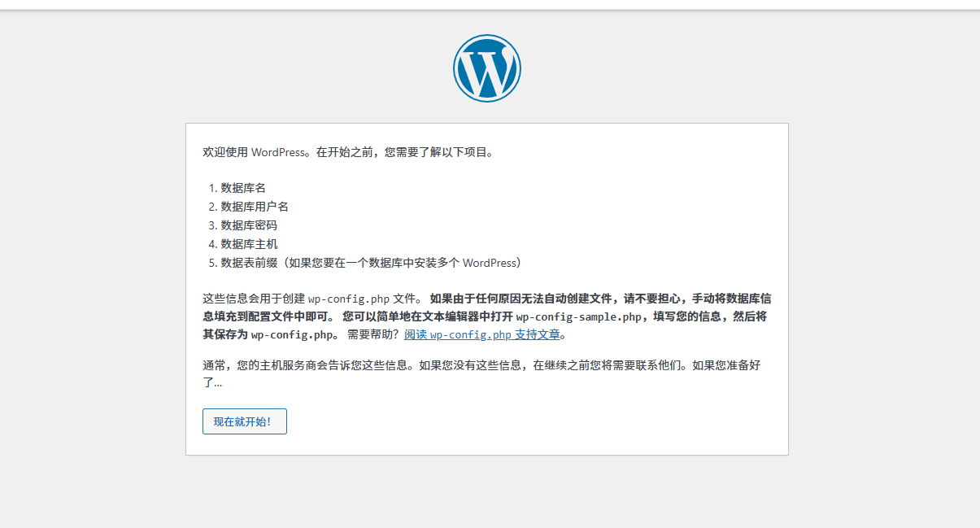Click the number 1. list marker
The width and height of the screenshot is (980, 528).
click(213, 188)
